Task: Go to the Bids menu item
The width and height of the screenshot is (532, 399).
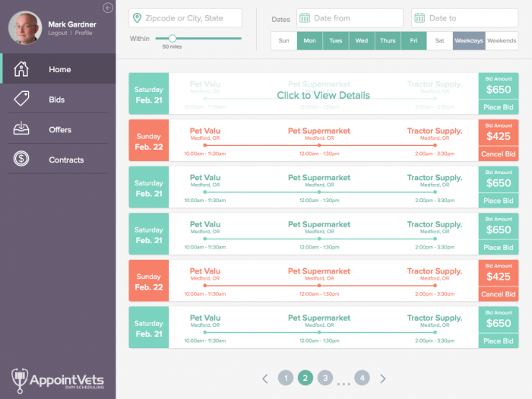Action: tap(59, 99)
